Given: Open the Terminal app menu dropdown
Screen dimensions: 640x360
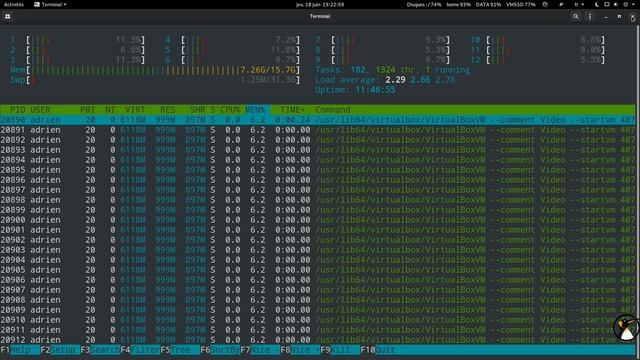Looking at the screenshot, I should coord(50,4).
